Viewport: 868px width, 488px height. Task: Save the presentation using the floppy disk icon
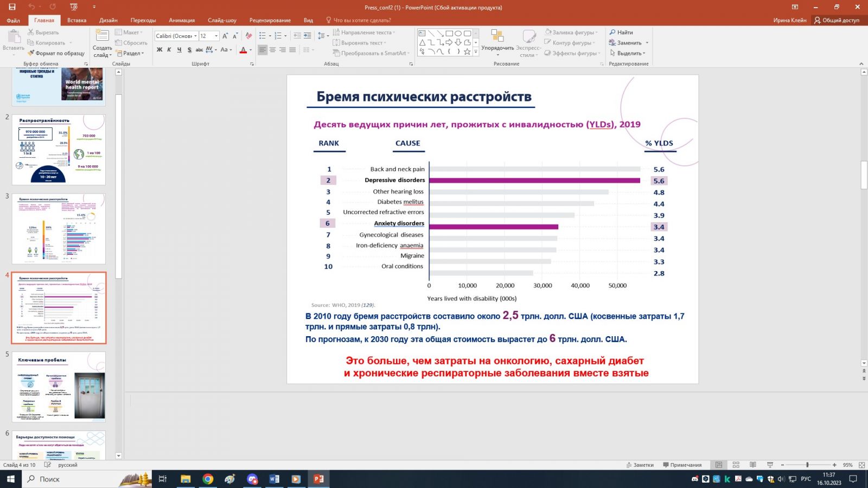coord(12,7)
